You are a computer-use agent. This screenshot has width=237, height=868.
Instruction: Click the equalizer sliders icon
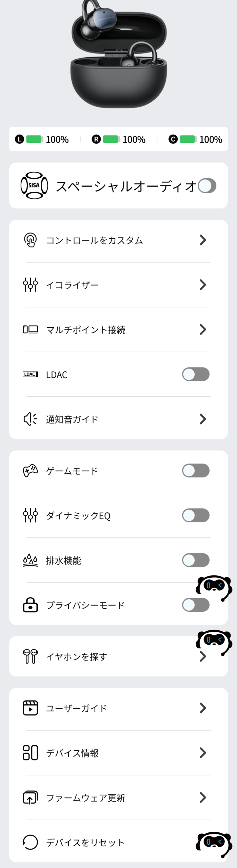pyautogui.click(x=30, y=285)
